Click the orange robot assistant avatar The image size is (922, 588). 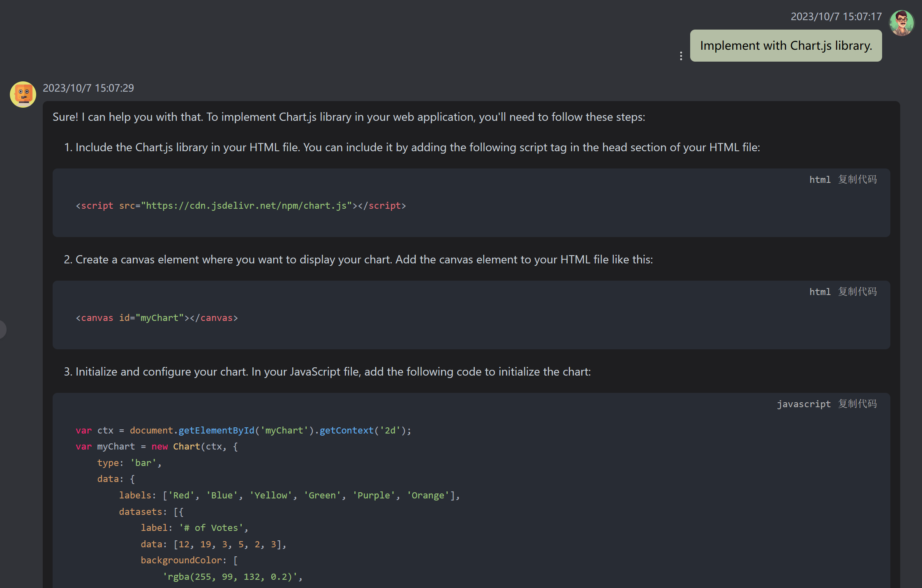click(x=23, y=95)
